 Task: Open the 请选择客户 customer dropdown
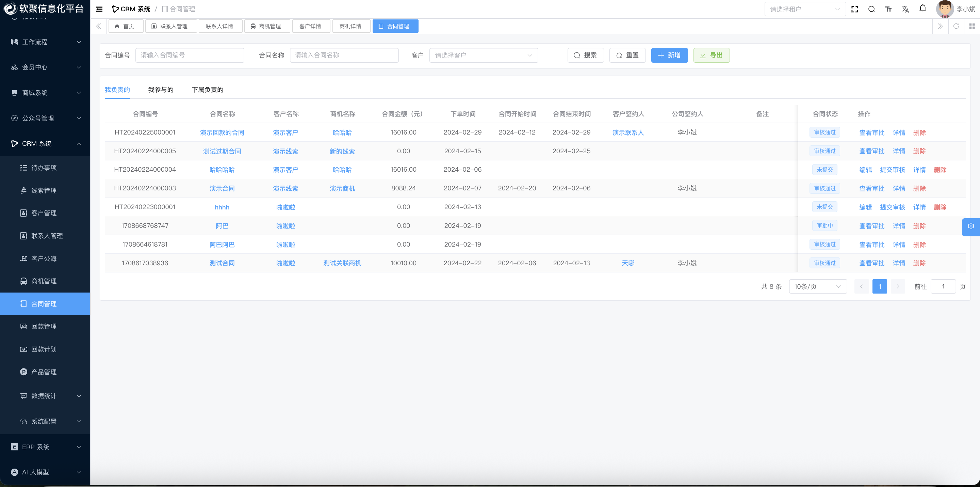tap(483, 56)
